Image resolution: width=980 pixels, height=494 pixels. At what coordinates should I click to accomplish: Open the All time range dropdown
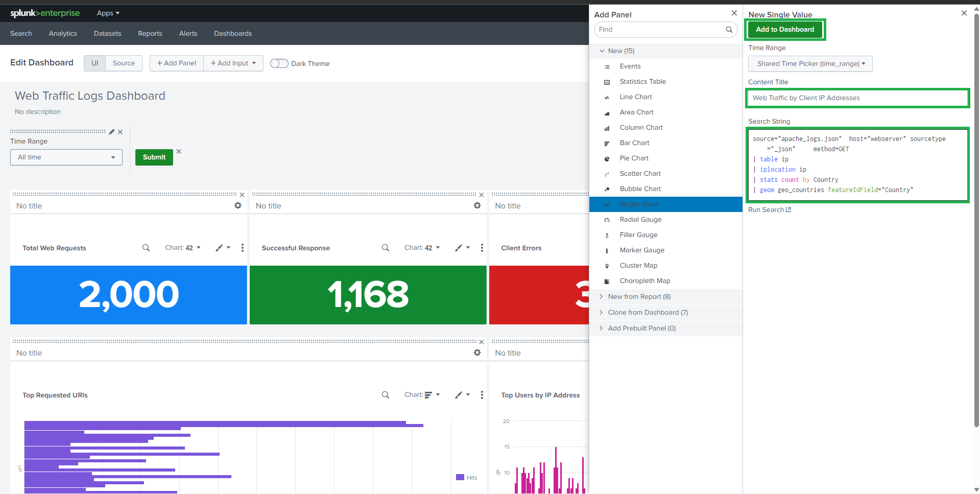(x=66, y=157)
